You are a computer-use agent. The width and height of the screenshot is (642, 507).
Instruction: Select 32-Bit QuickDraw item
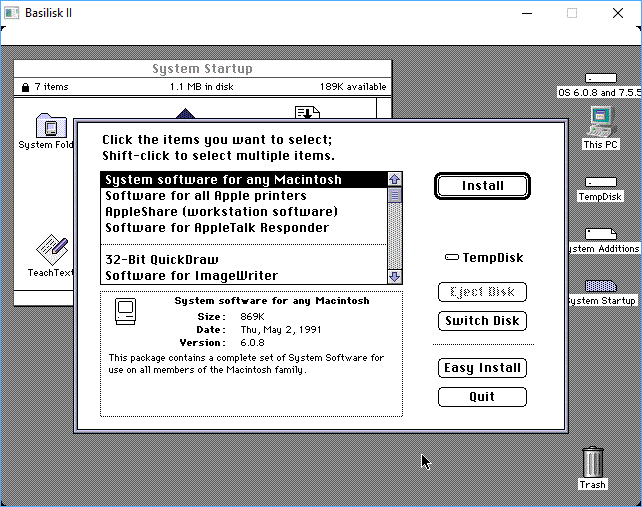click(x=244, y=260)
